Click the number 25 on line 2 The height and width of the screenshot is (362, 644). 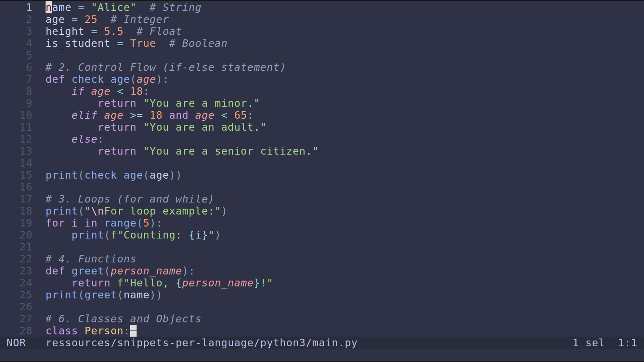click(x=91, y=19)
